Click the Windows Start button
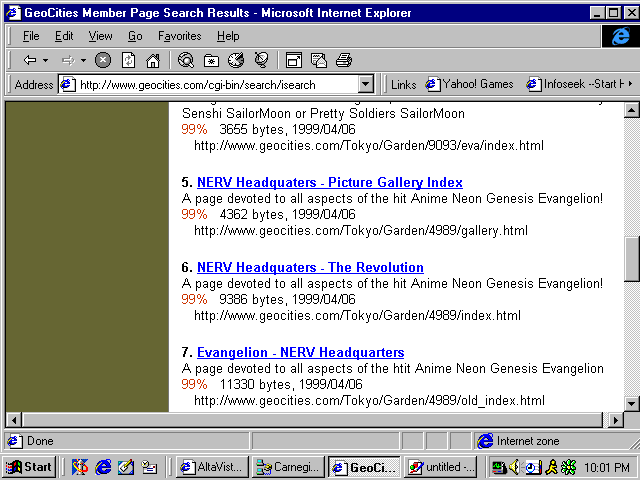This screenshot has height=480, width=640. 29,467
